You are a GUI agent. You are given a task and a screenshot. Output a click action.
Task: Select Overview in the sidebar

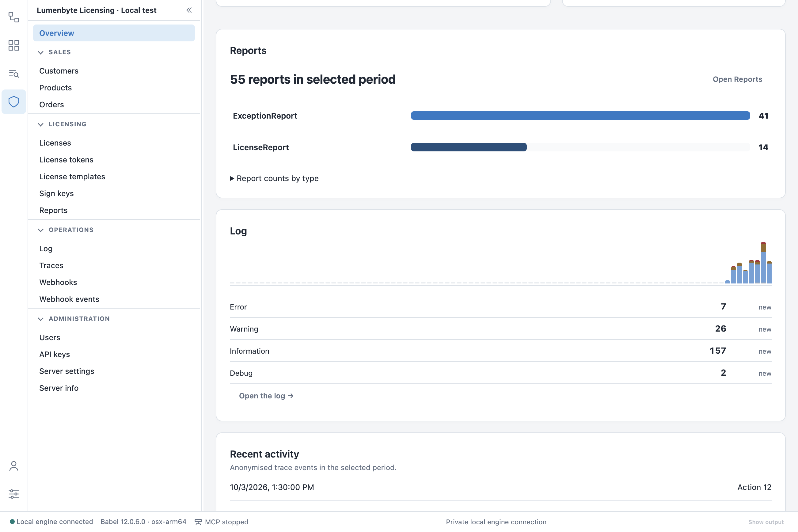pos(114,33)
